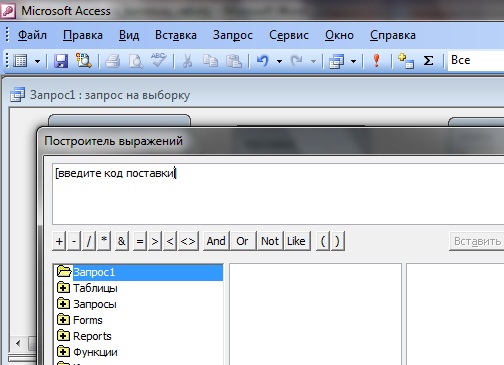504x365 pixels.
Task: Click the File Search toolbar icon
Action: pyautogui.click(x=83, y=61)
